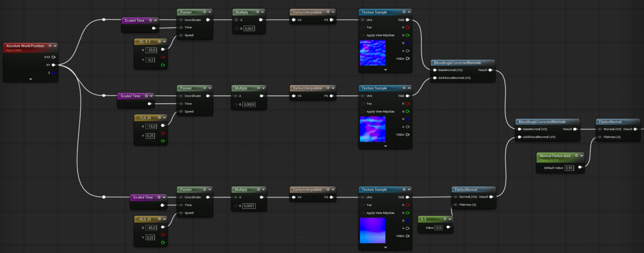Click the Flatness (S) pin on the rightmost FlattenNormal
Image resolution: width=644 pixels, height=253 pixels.
point(600,137)
